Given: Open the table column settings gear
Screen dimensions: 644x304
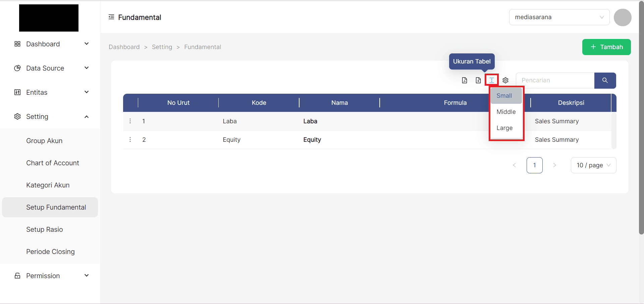Looking at the screenshot, I should [505, 80].
